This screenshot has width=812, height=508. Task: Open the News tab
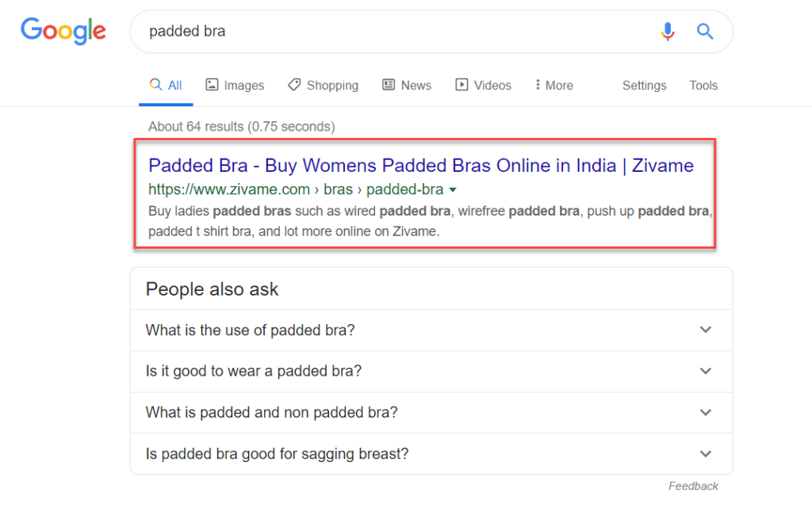tap(407, 86)
